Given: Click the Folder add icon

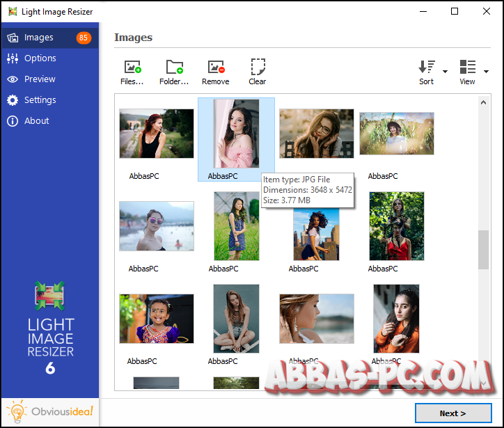Looking at the screenshot, I should pyautogui.click(x=174, y=68).
